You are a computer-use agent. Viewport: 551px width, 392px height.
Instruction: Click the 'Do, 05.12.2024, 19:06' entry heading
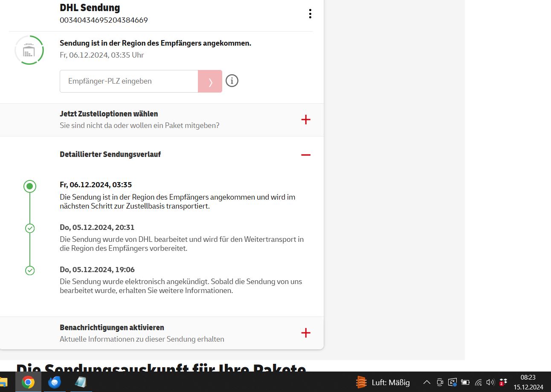97,270
